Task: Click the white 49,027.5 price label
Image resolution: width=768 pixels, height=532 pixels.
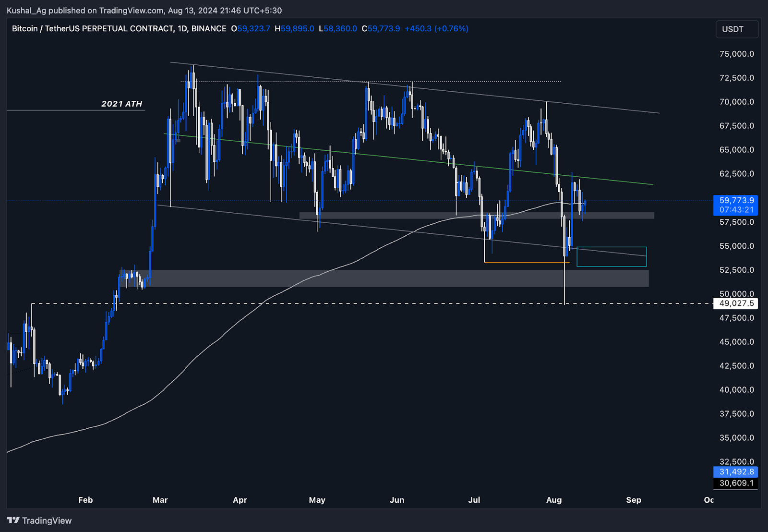Action: 736,303
